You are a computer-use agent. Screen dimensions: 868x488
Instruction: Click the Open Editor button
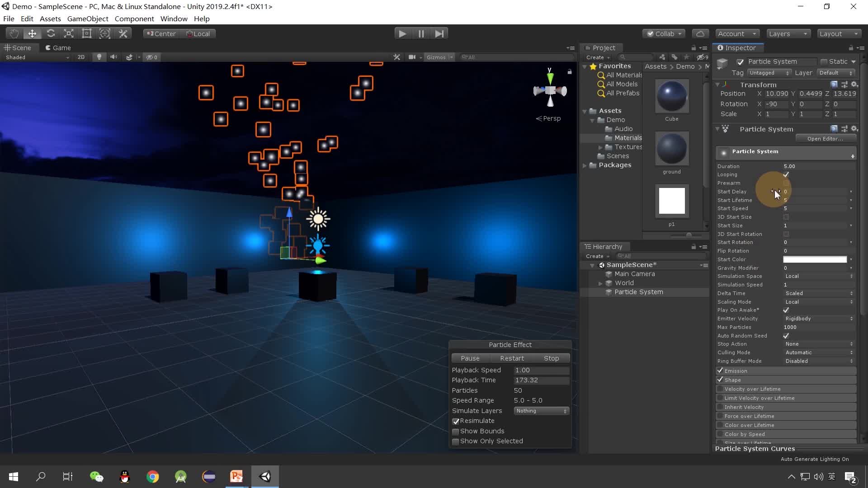[825, 139]
